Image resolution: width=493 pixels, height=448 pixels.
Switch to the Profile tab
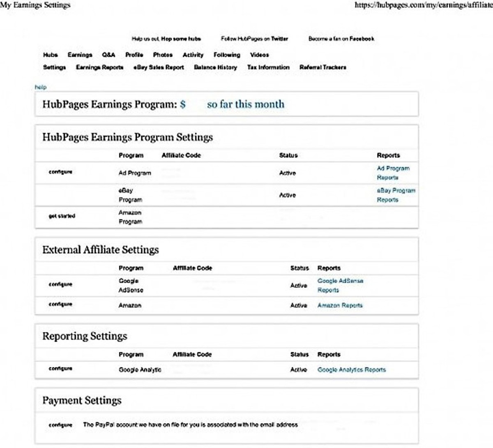134,55
